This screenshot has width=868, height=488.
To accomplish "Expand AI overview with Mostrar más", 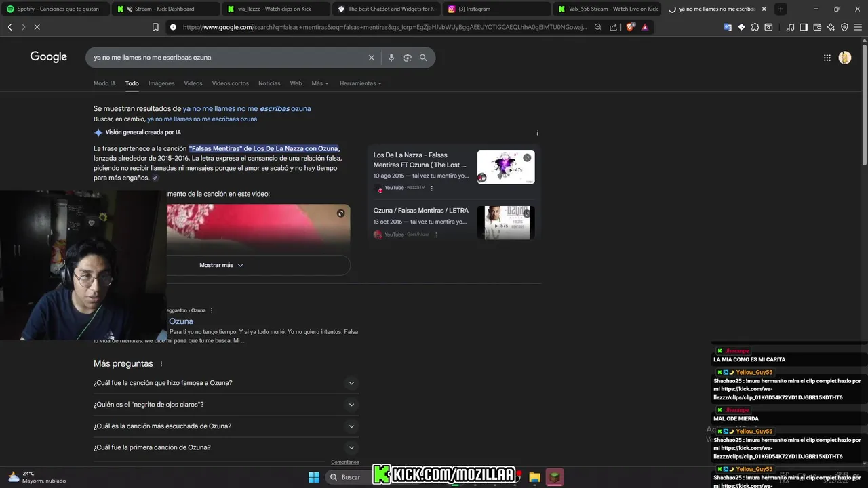I will pos(221,265).
